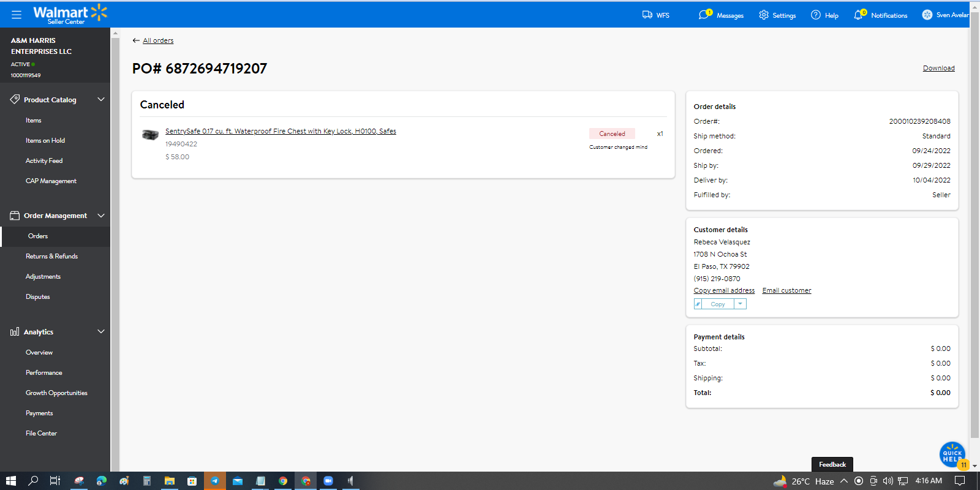980x490 pixels.
Task: Open Windows Start menu
Action: (x=10, y=481)
